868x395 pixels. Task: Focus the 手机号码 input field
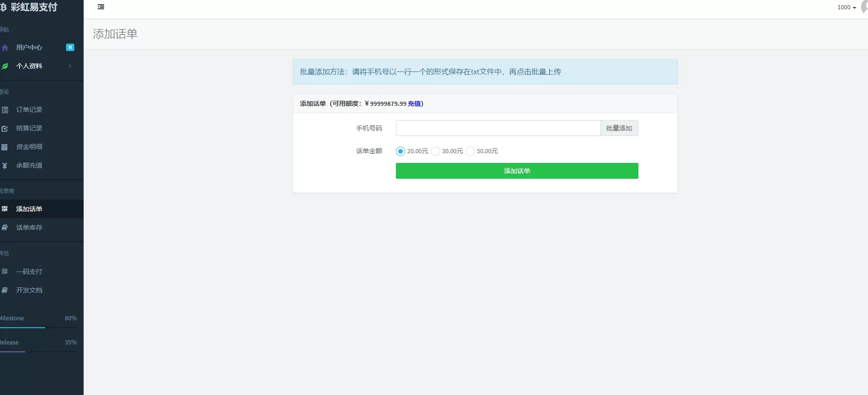[498, 128]
